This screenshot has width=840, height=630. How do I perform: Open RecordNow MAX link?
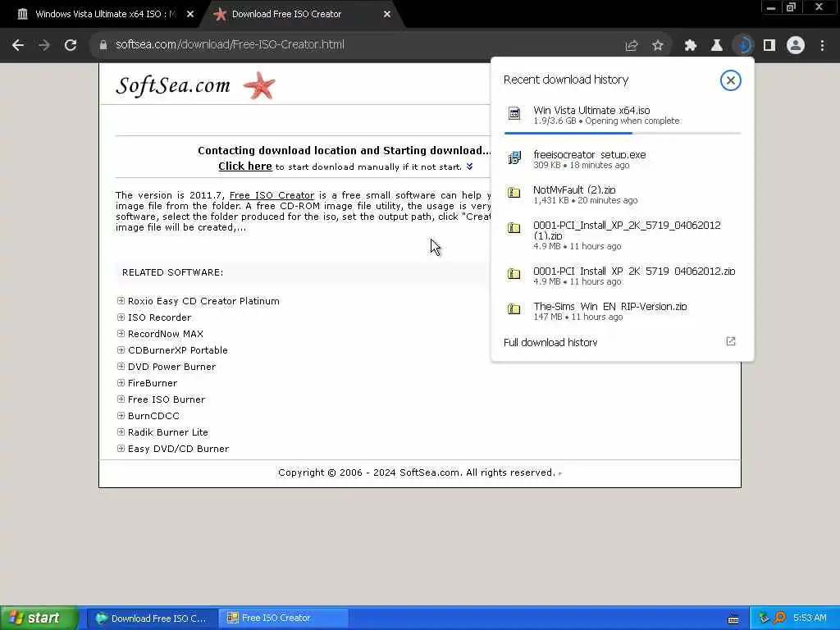coord(166,334)
